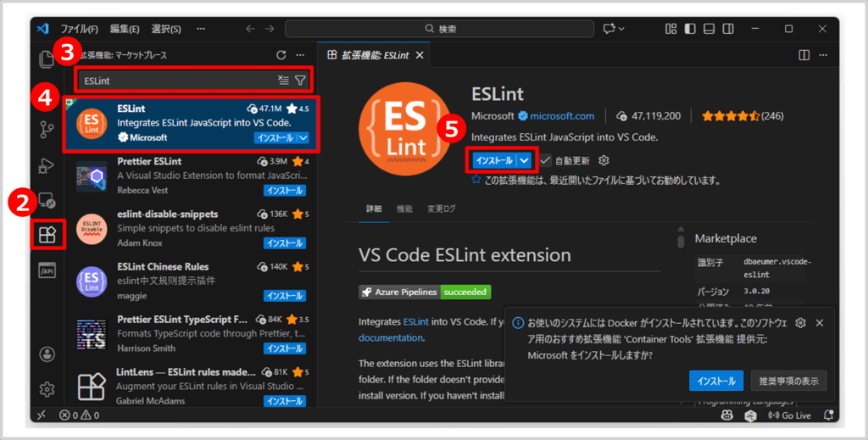
Task: Install LintLens extension
Action: [x=285, y=401]
